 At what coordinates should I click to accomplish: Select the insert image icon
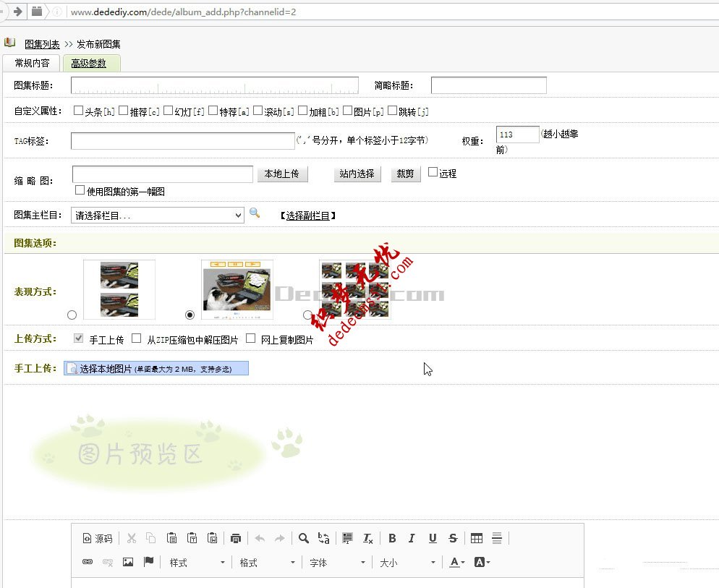click(x=128, y=562)
